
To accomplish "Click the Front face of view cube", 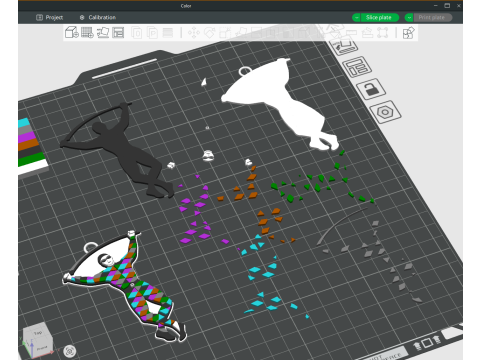I will 42,348.
